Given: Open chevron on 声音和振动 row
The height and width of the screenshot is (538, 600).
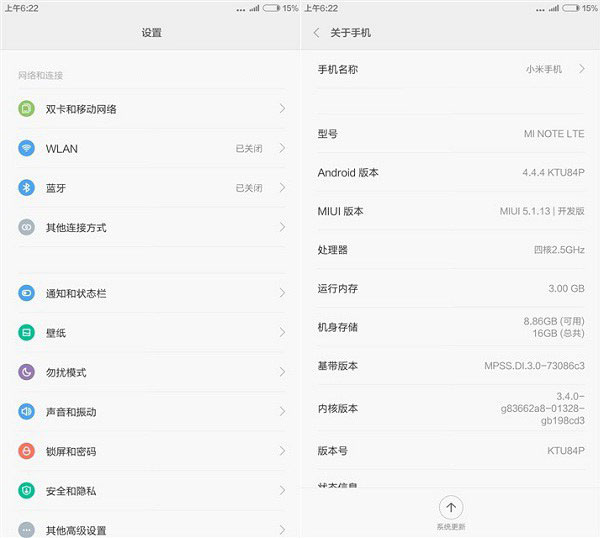Looking at the screenshot, I should click(282, 411).
